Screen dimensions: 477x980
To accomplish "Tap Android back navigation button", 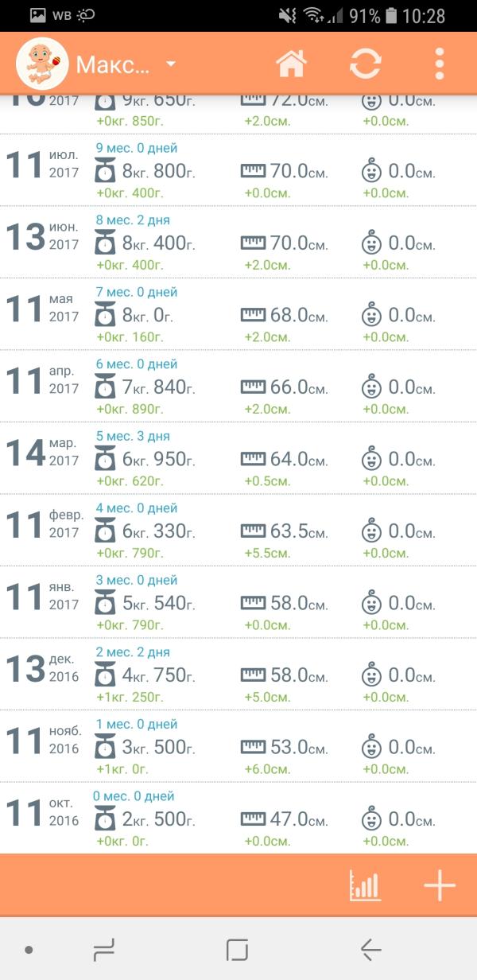I will 370,949.
